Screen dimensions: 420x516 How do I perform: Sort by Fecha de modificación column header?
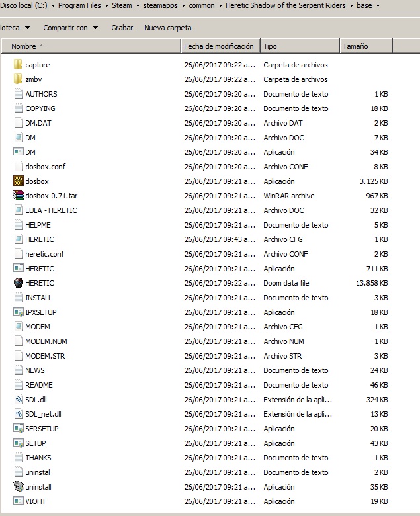[221, 46]
